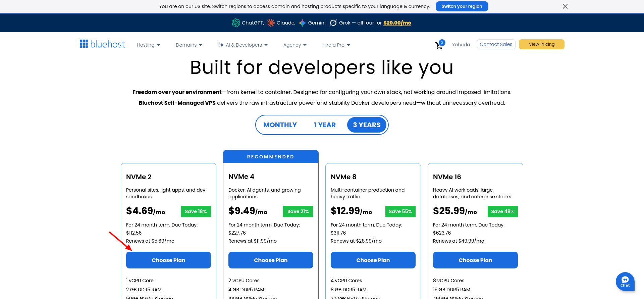
Task: Choose the NVMe 2 plan
Action: point(168,260)
